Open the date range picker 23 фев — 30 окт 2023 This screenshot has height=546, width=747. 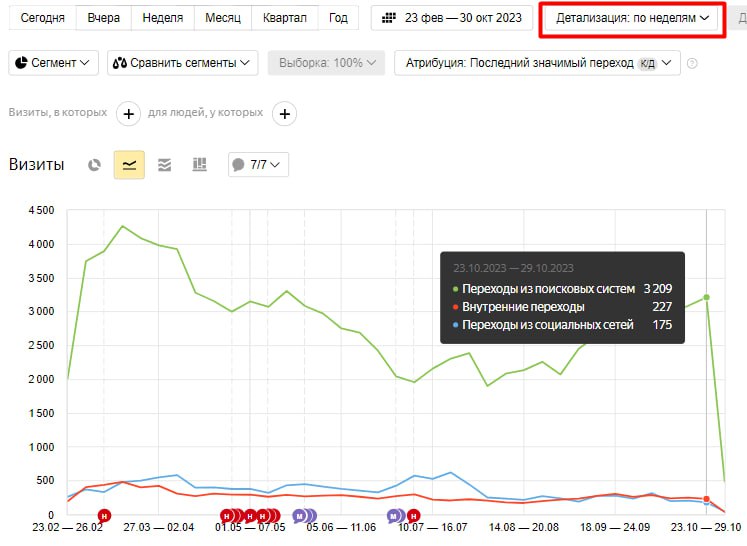tap(452, 18)
